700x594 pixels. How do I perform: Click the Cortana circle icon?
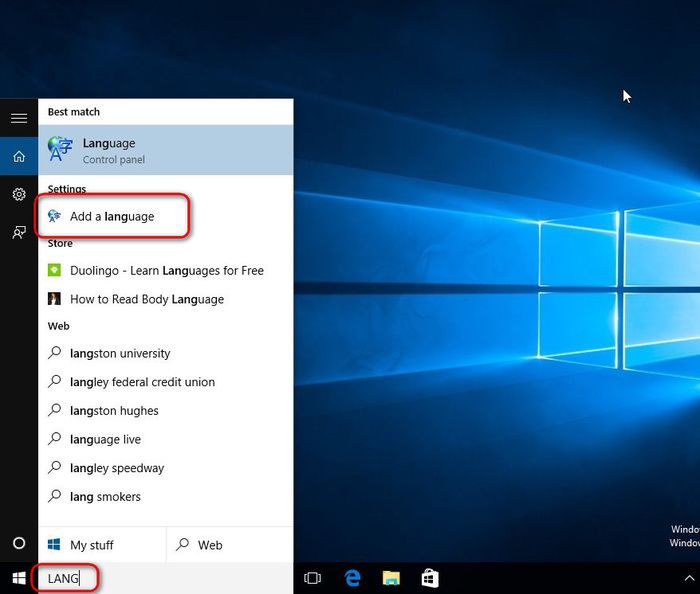pos(18,543)
